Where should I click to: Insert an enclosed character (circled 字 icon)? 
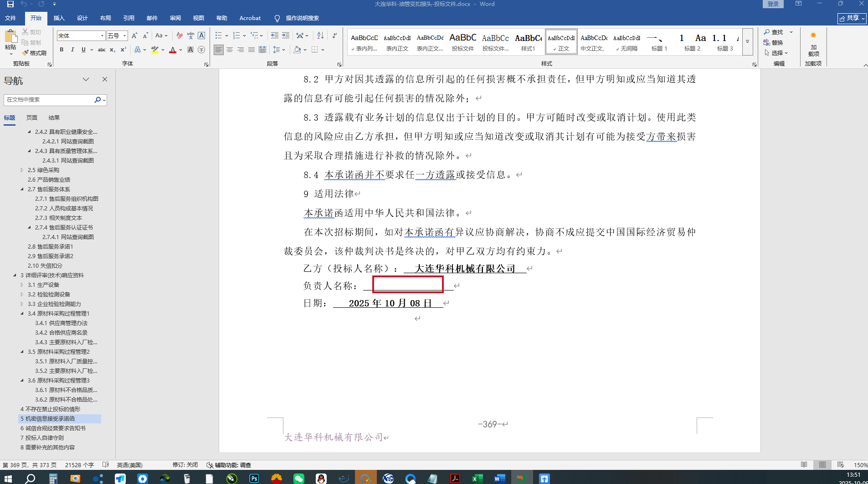coord(201,50)
